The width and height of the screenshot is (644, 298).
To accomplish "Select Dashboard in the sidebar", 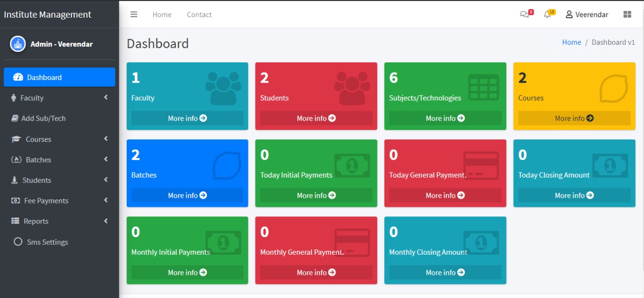I will click(x=59, y=77).
